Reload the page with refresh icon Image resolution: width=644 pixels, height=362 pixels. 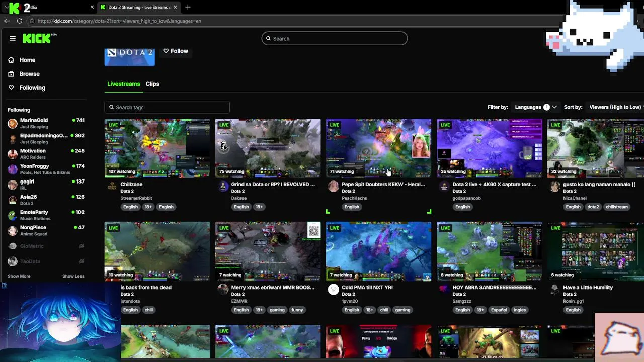19,21
